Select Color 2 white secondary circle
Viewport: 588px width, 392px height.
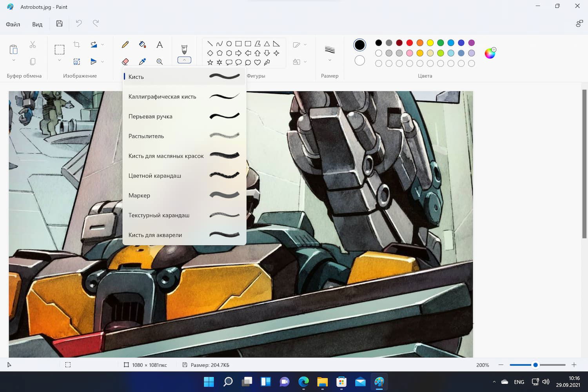(x=359, y=60)
